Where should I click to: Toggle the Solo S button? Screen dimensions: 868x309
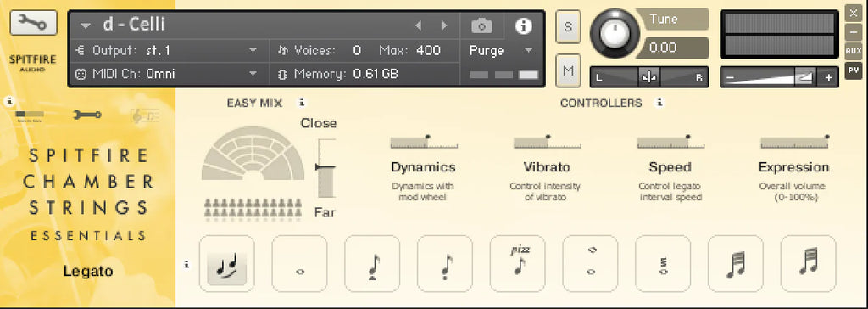[x=568, y=26]
